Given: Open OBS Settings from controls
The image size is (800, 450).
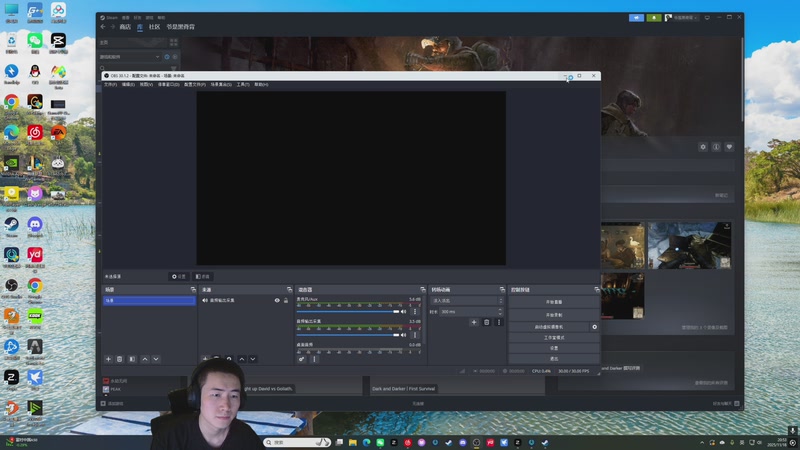Looking at the screenshot, I should 554,348.
